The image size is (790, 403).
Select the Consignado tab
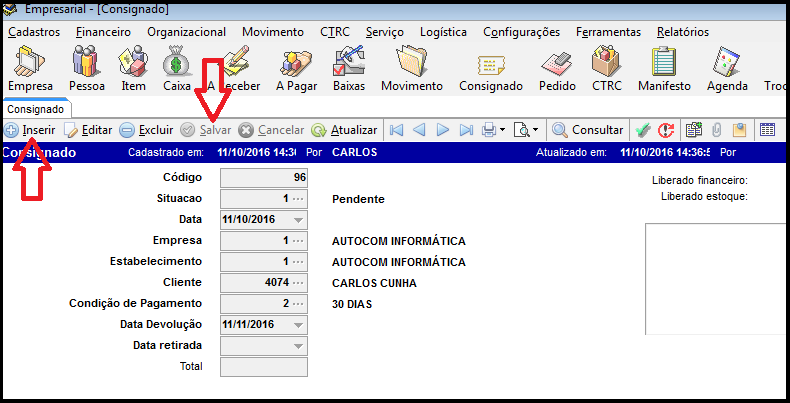(36, 108)
